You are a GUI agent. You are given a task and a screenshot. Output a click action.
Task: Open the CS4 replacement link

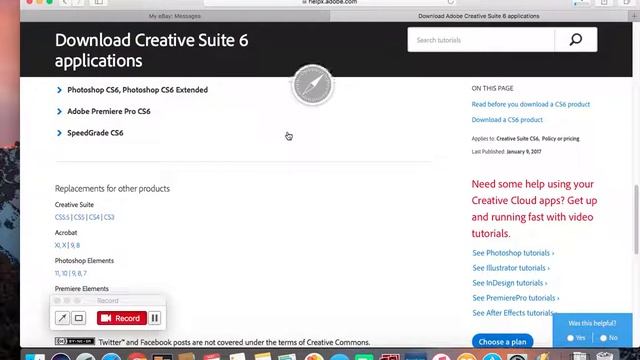[x=94, y=217]
